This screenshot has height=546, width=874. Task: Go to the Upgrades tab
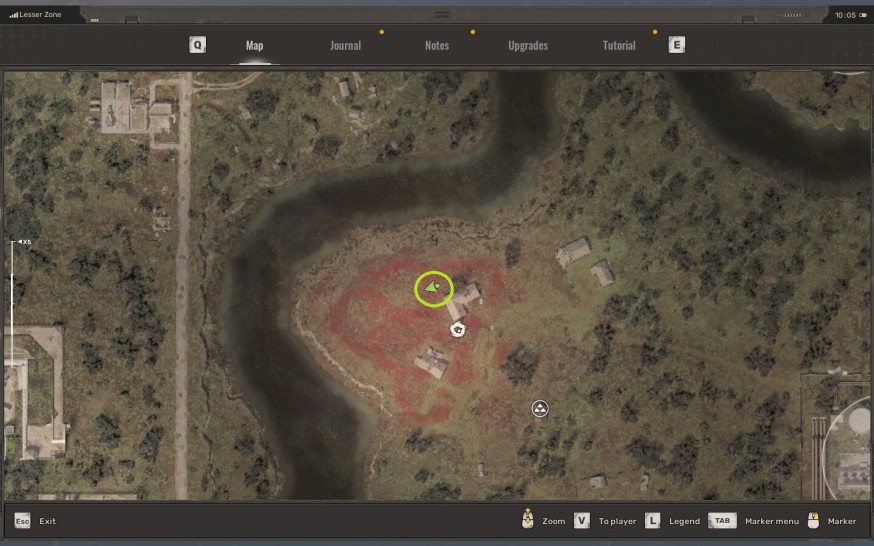[x=527, y=45]
